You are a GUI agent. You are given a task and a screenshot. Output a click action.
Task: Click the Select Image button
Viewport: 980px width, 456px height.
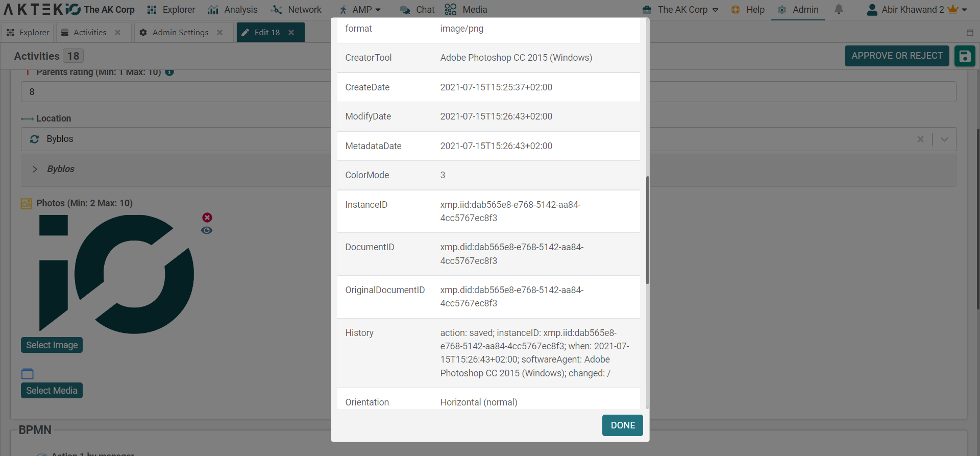[52, 345]
